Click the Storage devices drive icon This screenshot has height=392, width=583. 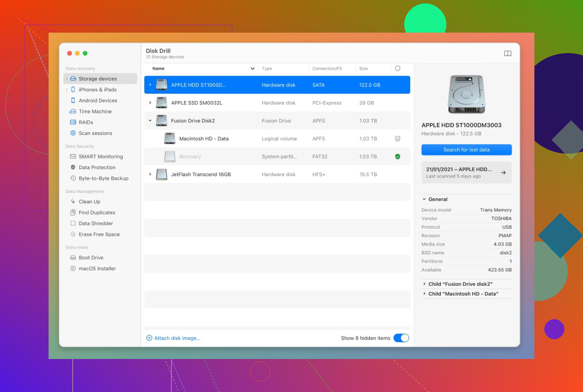73,79
